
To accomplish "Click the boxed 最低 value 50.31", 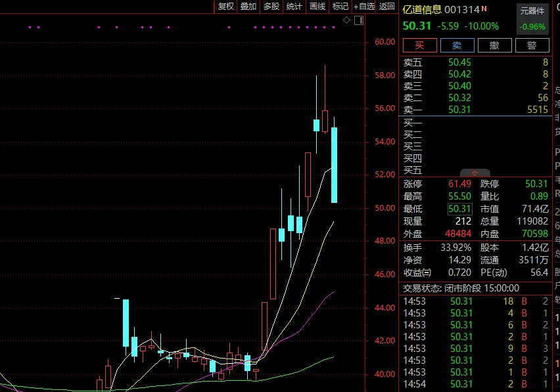I will point(459,209).
